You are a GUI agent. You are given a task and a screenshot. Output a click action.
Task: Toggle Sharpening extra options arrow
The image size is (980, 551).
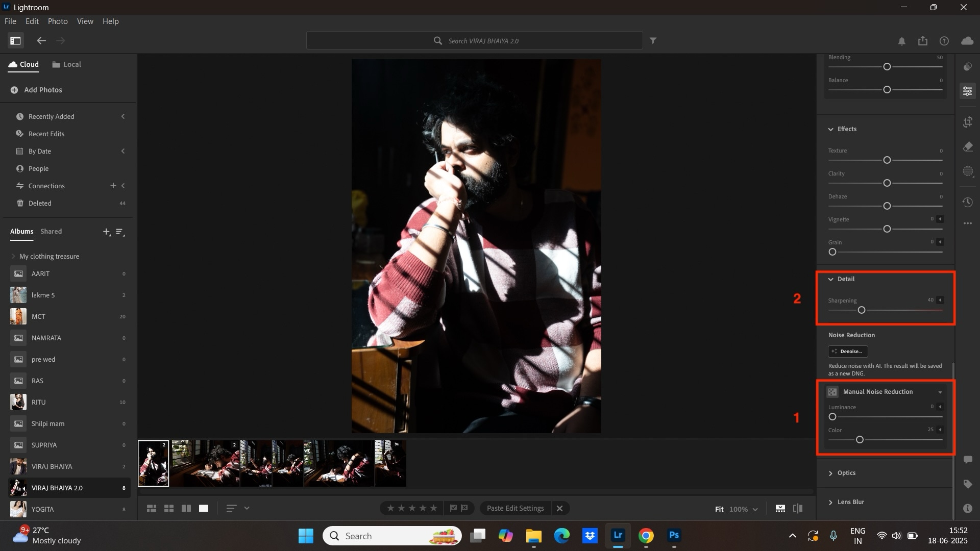tap(940, 300)
